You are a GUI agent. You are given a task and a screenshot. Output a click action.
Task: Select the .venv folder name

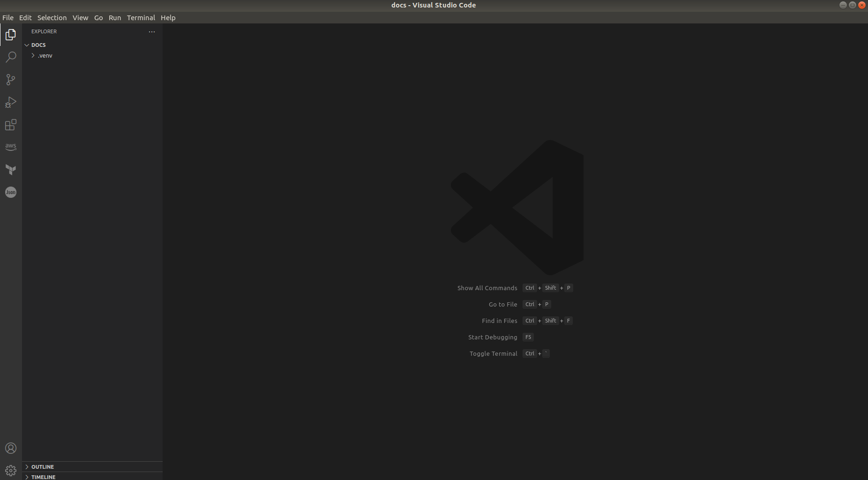45,55
